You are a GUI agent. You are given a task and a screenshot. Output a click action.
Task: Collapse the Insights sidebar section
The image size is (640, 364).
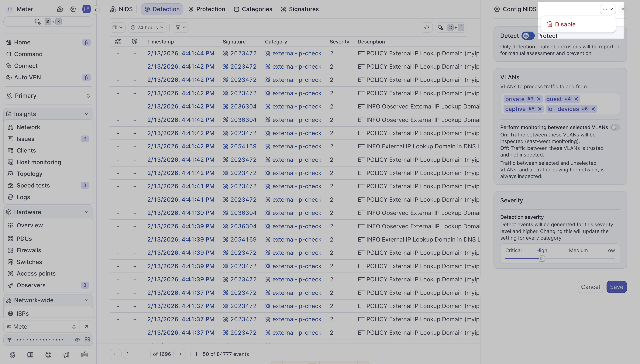tap(87, 114)
